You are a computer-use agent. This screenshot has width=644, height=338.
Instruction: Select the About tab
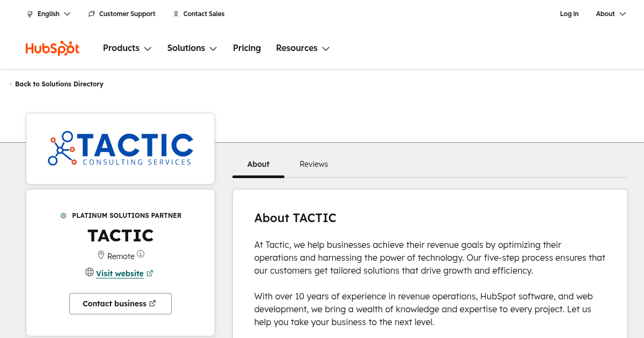258,164
